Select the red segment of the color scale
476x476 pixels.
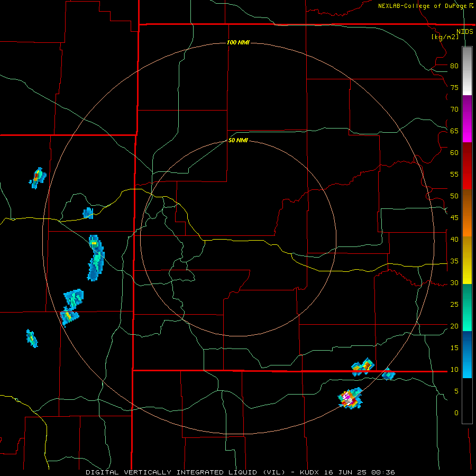[467, 166]
